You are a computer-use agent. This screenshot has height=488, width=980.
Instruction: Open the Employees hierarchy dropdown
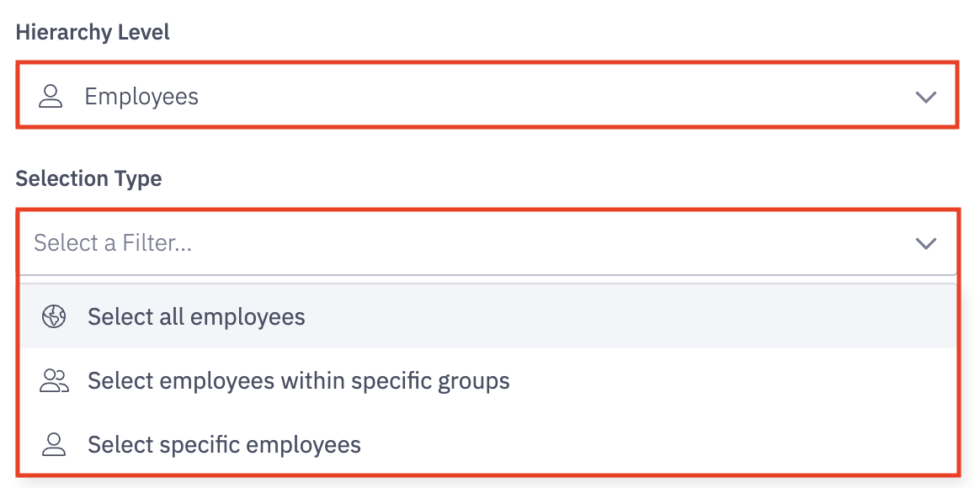(x=487, y=97)
